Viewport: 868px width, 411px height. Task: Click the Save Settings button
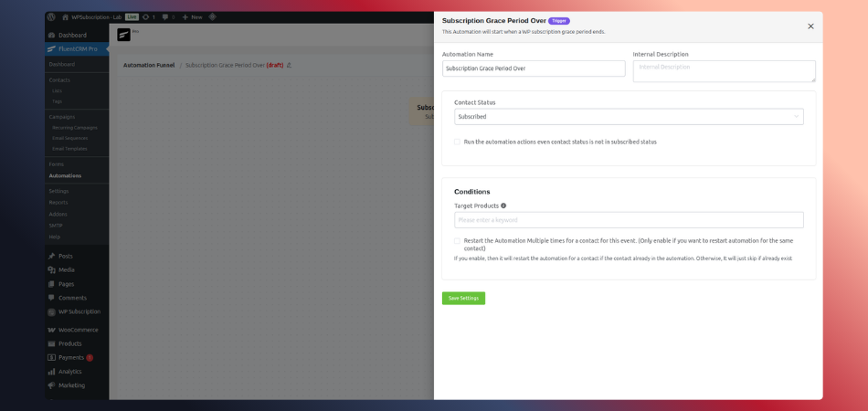pos(463,298)
